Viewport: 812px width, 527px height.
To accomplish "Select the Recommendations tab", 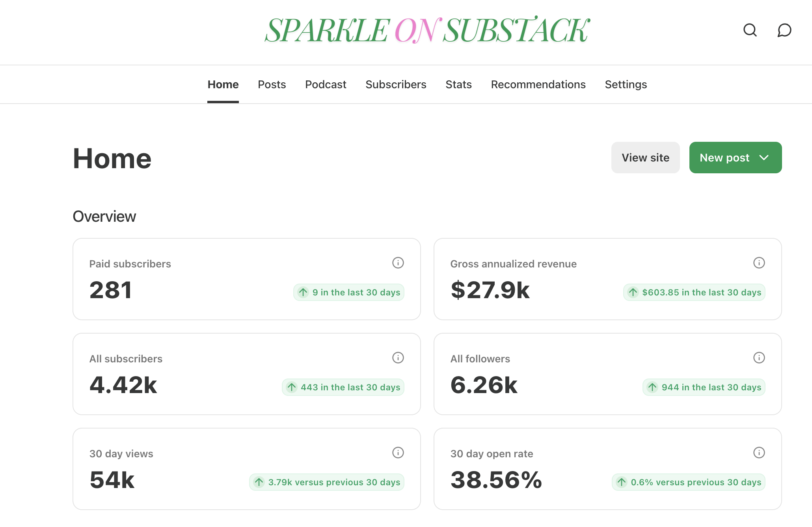I will [538, 84].
